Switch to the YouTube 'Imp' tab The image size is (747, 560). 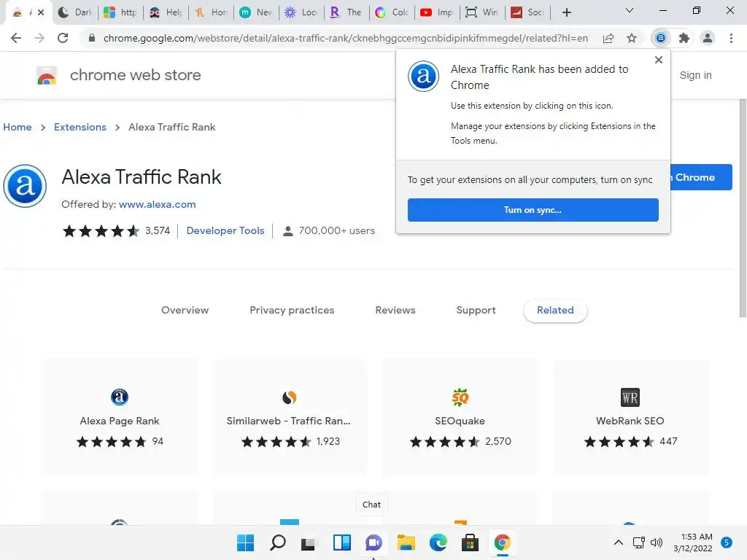tap(438, 12)
